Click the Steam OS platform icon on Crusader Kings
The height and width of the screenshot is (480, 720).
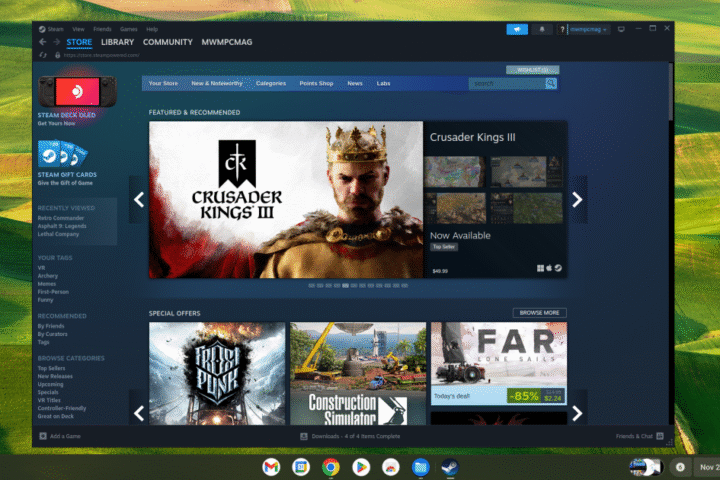click(x=558, y=268)
